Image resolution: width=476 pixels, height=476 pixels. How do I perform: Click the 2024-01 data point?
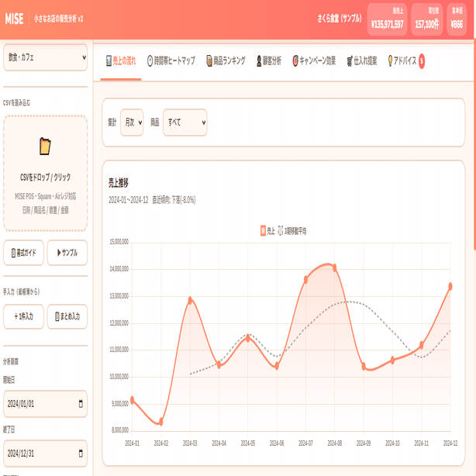coord(132,400)
